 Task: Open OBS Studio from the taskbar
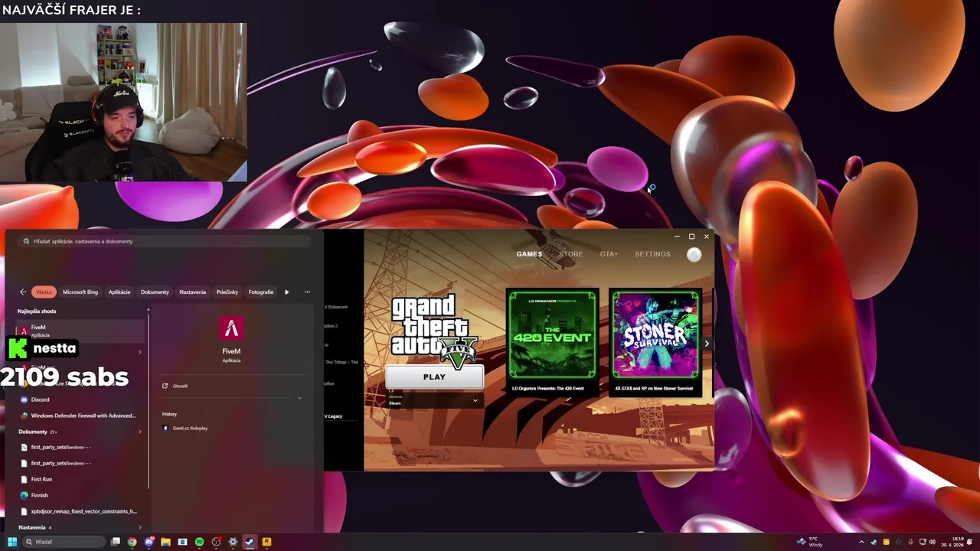click(x=216, y=542)
